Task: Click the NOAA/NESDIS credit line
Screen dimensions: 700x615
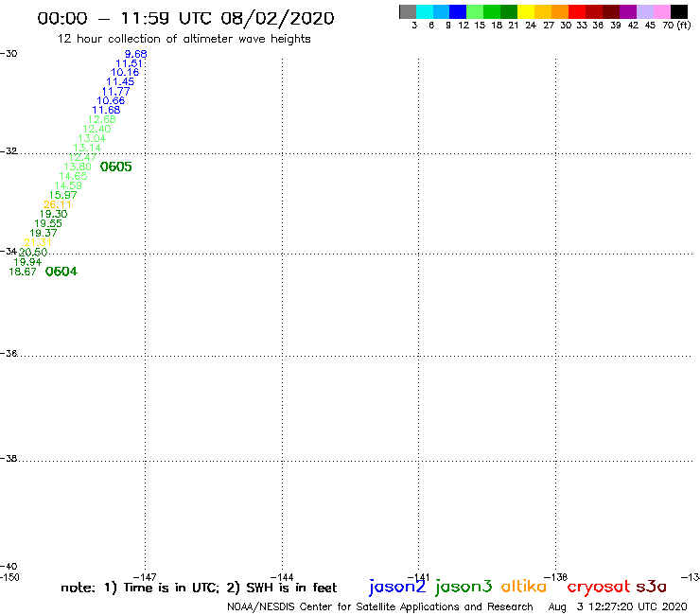Action: 380,607
